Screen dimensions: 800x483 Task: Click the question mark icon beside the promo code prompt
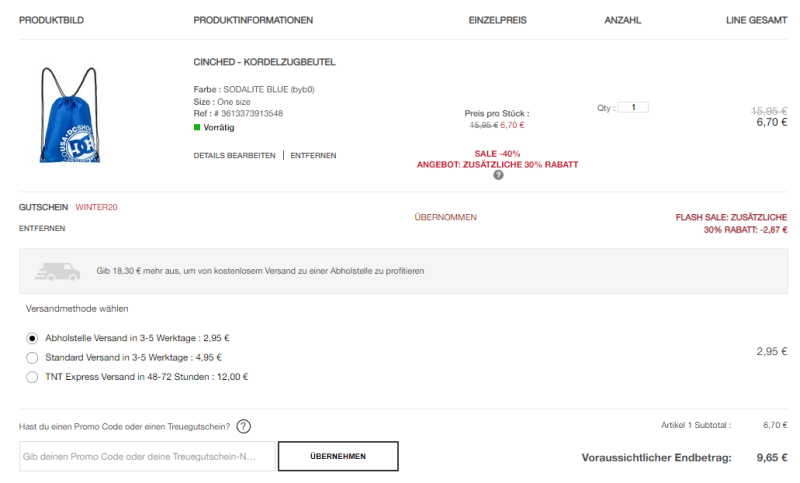[244, 427]
